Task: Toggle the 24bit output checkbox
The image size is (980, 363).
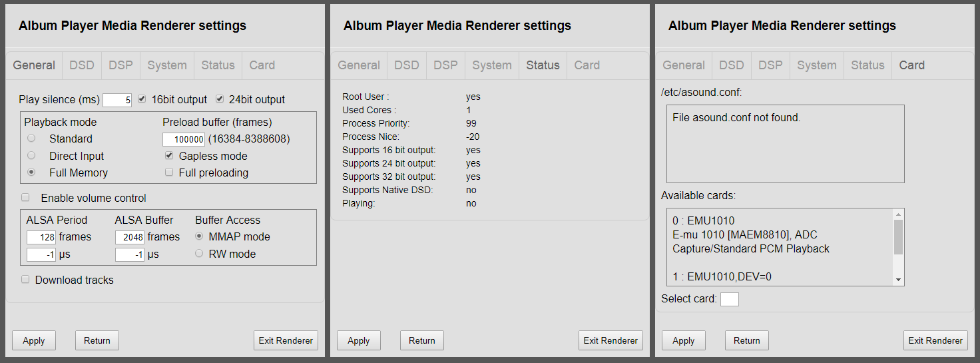Action: (220, 99)
